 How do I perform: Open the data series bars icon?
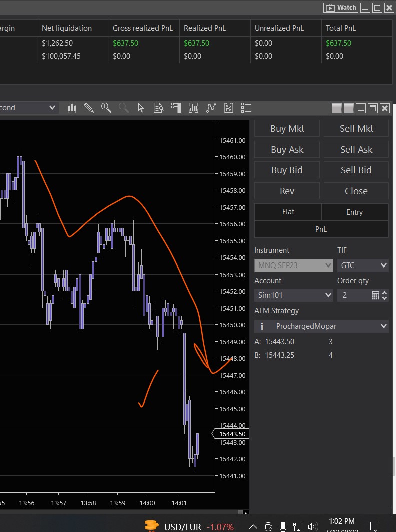pyautogui.click(x=193, y=108)
